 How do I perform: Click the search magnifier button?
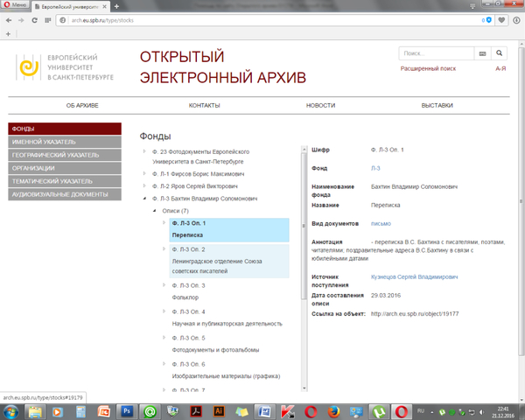(500, 52)
